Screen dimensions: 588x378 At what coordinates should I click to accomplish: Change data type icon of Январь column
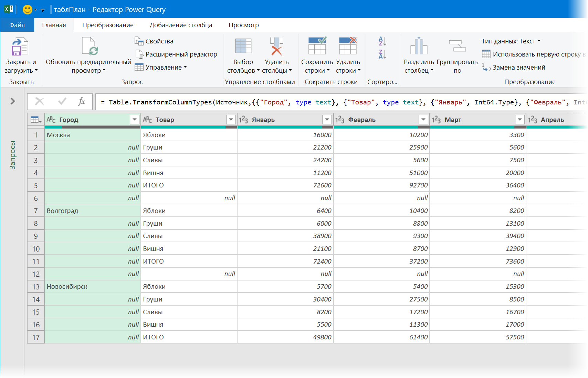coord(243,120)
